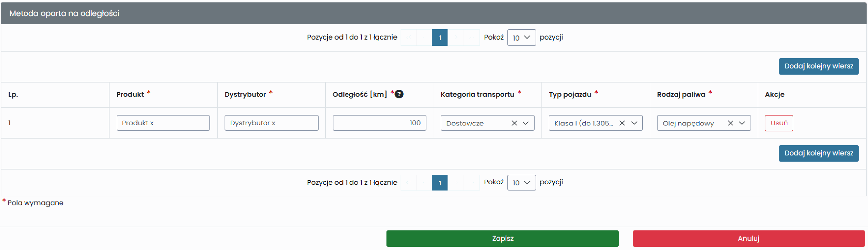The image size is (868, 250).
Task: Focus the Produkt x input field
Action: [x=163, y=123]
